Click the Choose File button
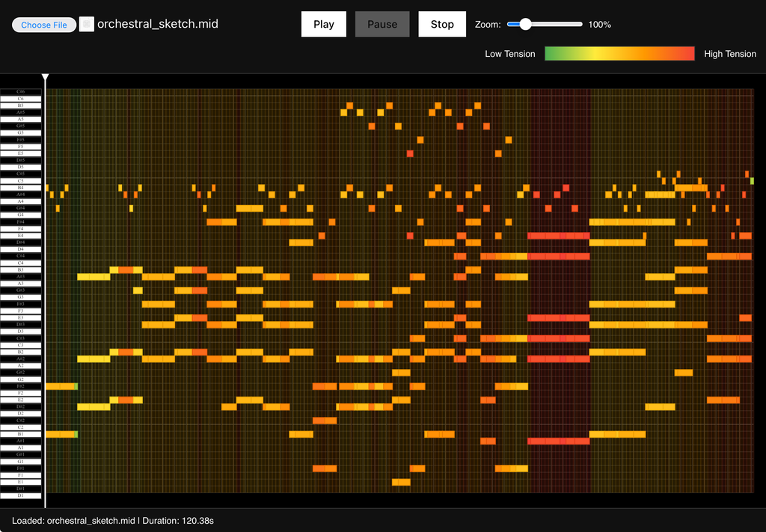Screen dimensions: 766x532 pos(44,25)
